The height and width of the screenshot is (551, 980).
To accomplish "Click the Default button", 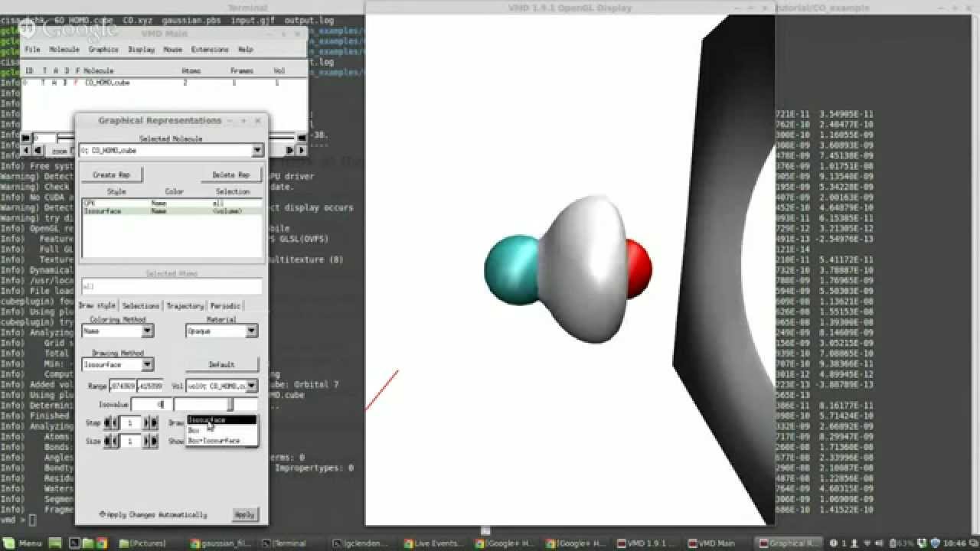I will coord(222,364).
